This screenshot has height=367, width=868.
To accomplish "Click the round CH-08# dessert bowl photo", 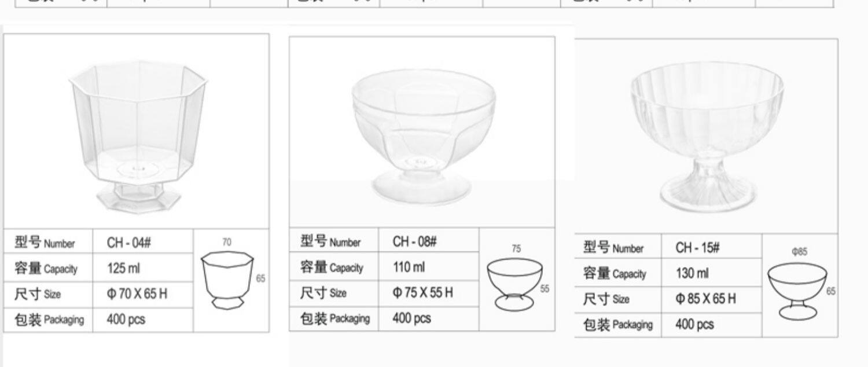I will (x=424, y=138).
